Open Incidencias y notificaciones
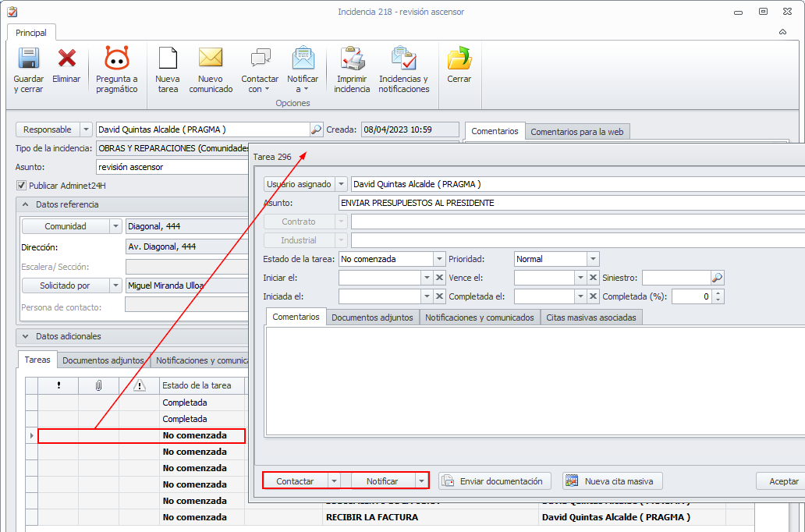Image resolution: width=805 pixels, height=532 pixels. pyautogui.click(x=403, y=70)
